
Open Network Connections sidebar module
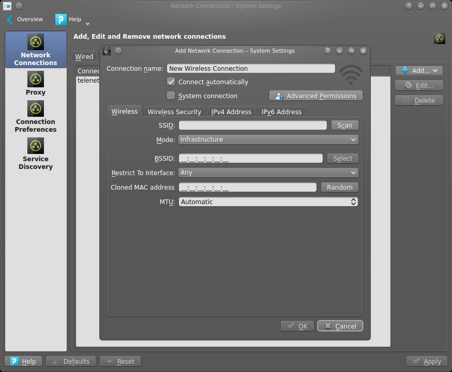(36, 50)
